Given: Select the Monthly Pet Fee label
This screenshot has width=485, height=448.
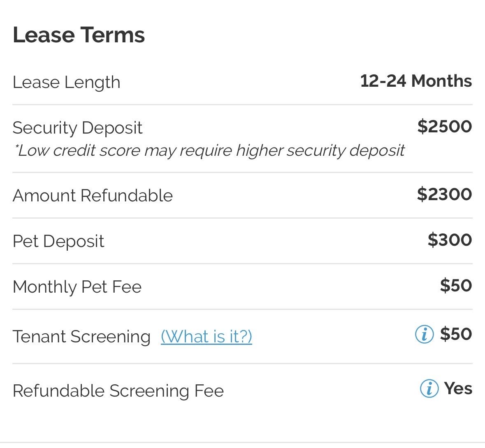Looking at the screenshot, I should point(77,287).
